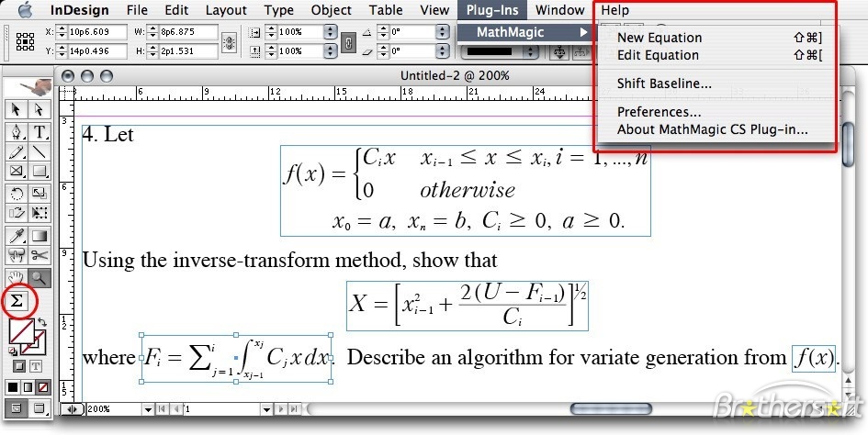Select the Zoom magnifier tool
The height and width of the screenshot is (435, 868).
pyautogui.click(x=39, y=277)
